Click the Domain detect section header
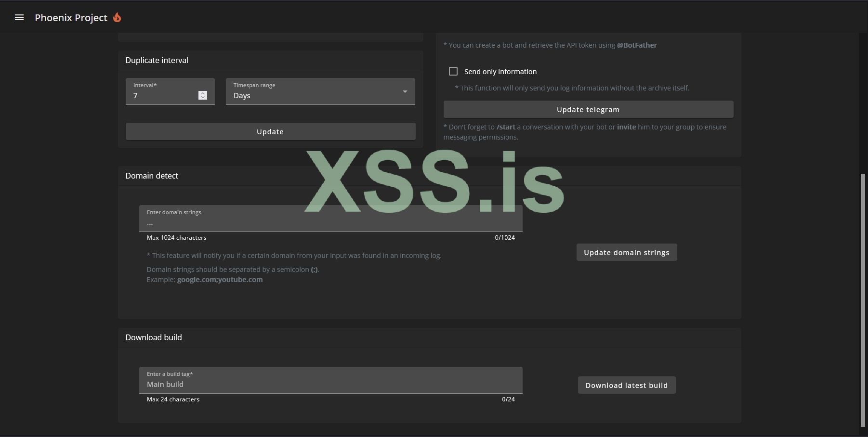Screen dimensions: 868x437 click(152, 175)
